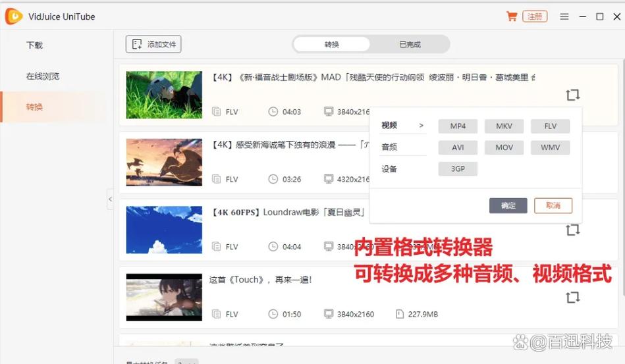Select the 音频 format category

point(402,147)
